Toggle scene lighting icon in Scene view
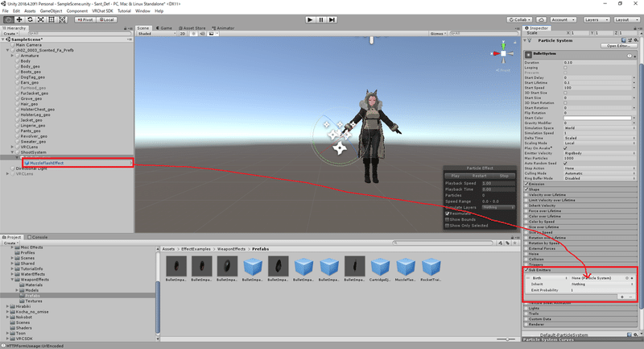 point(193,34)
